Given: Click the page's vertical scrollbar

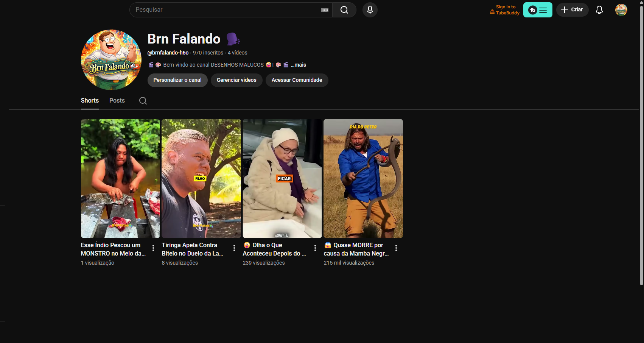Looking at the screenshot, I should [x=641, y=151].
